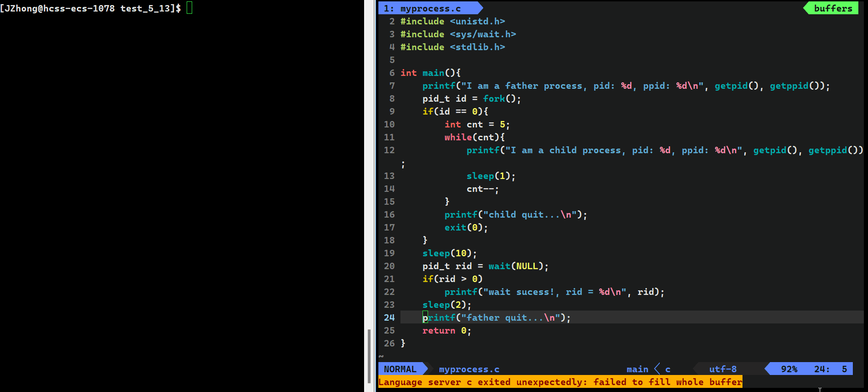This screenshot has width=868, height=392.
Task: Click the int cnt = 5; line
Action: 477,124
